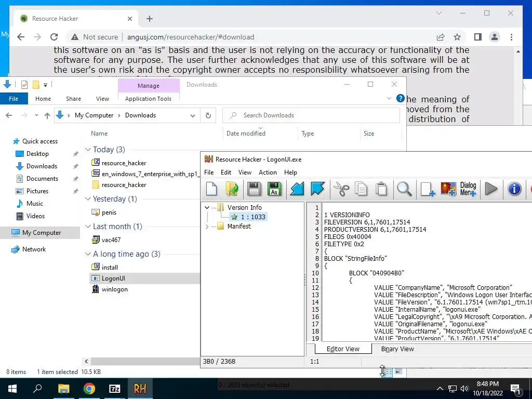
Task: Open the Help menu in Resource Hacker
Action: point(290,172)
